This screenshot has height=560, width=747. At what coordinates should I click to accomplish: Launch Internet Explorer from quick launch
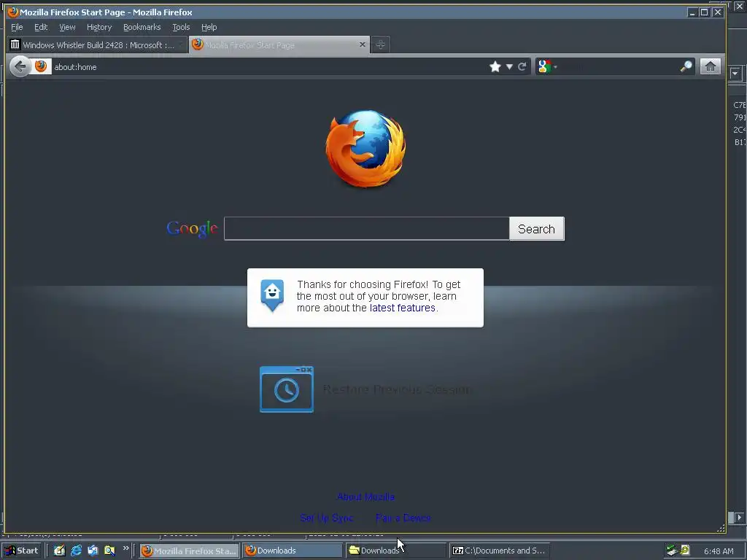(x=76, y=551)
